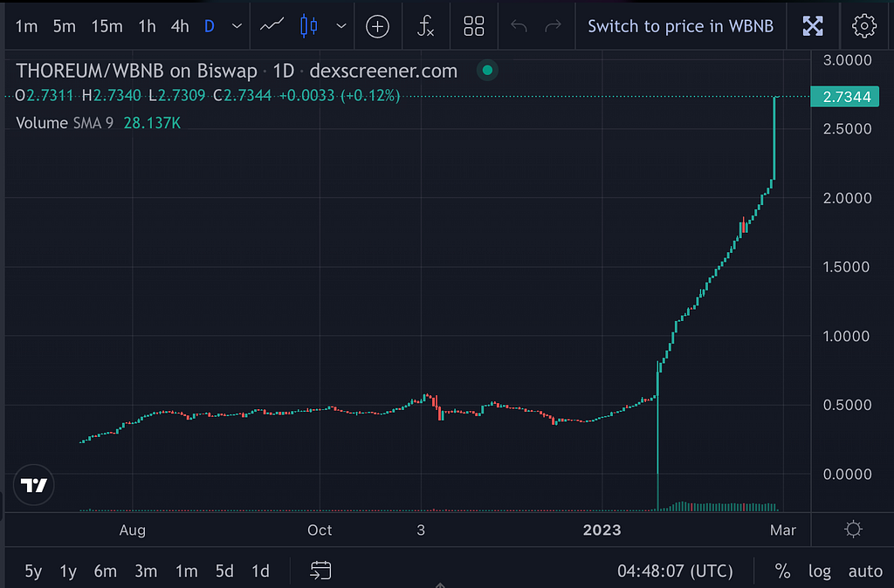Toggle logarithmic scale
This screenshot has width=894, height=588.
pos(819,571)
